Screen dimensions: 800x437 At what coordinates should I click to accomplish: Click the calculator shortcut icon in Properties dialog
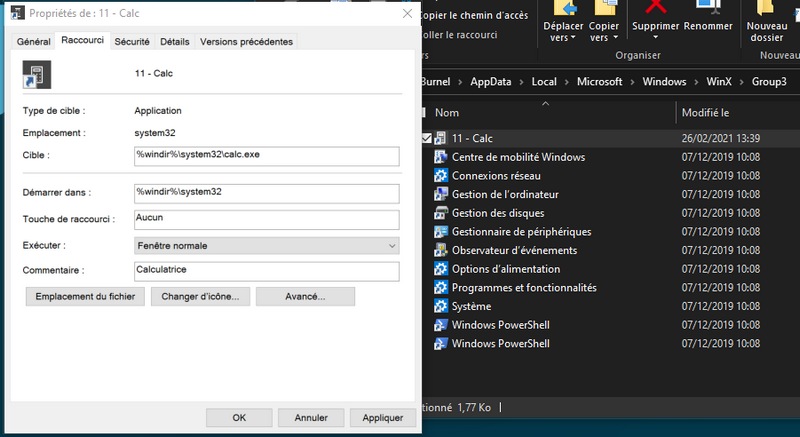[x=37, y=74]
